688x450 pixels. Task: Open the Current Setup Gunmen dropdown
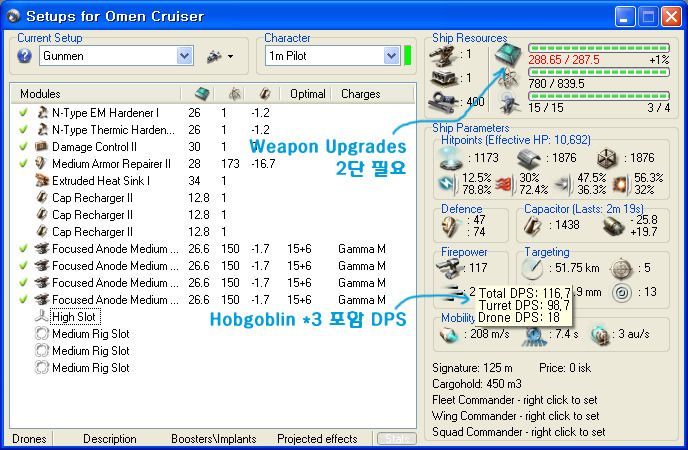pyautogui.click(x=185, y=56)
